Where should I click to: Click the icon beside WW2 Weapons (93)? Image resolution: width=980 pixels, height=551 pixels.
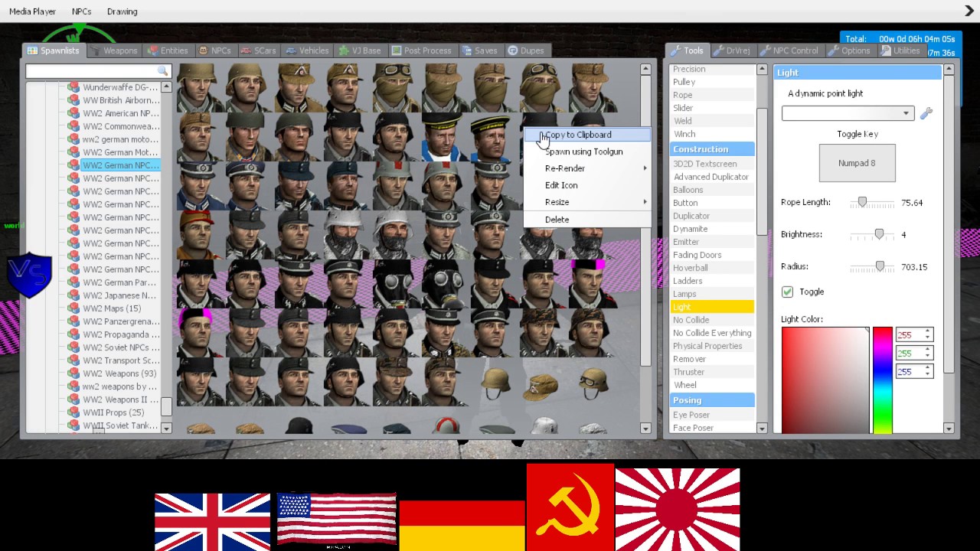point(73,373)
